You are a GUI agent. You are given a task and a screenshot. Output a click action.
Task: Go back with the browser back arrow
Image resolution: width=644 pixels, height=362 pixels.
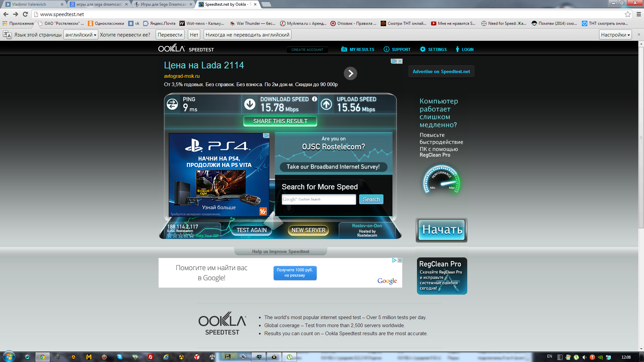tap(6, 14)
